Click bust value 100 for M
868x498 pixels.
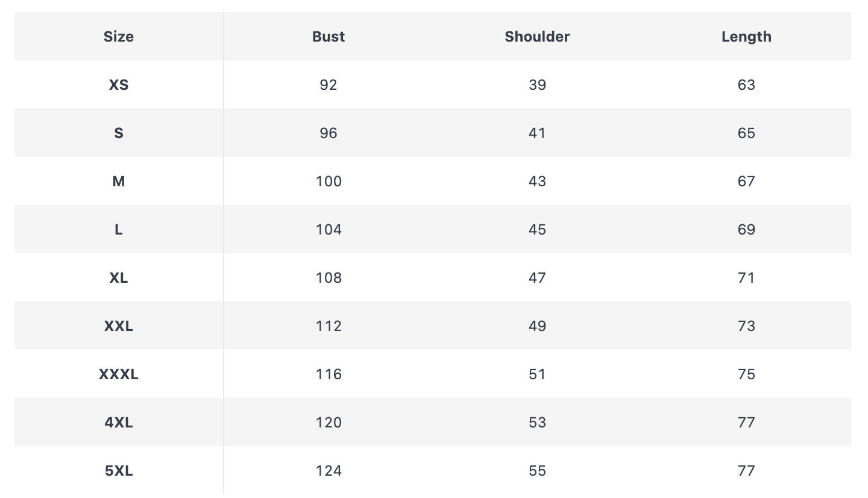[x=329, y=181]
